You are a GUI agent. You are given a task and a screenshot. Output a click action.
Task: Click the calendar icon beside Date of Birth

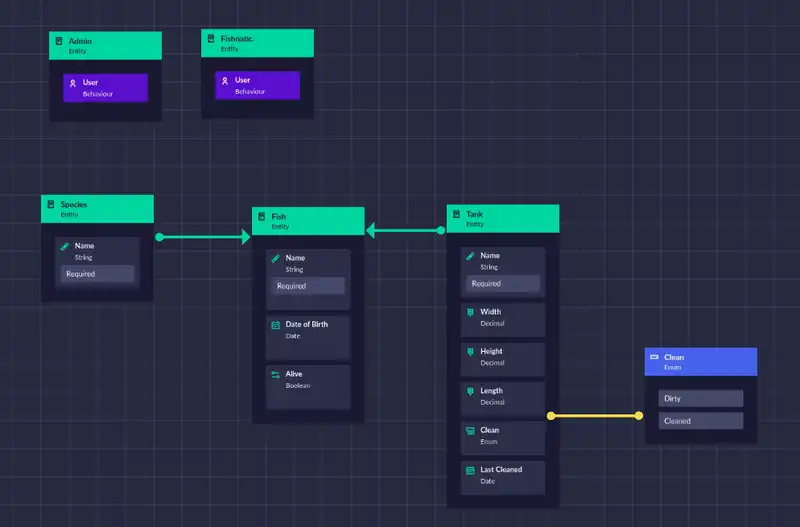[x=275, y=324]
